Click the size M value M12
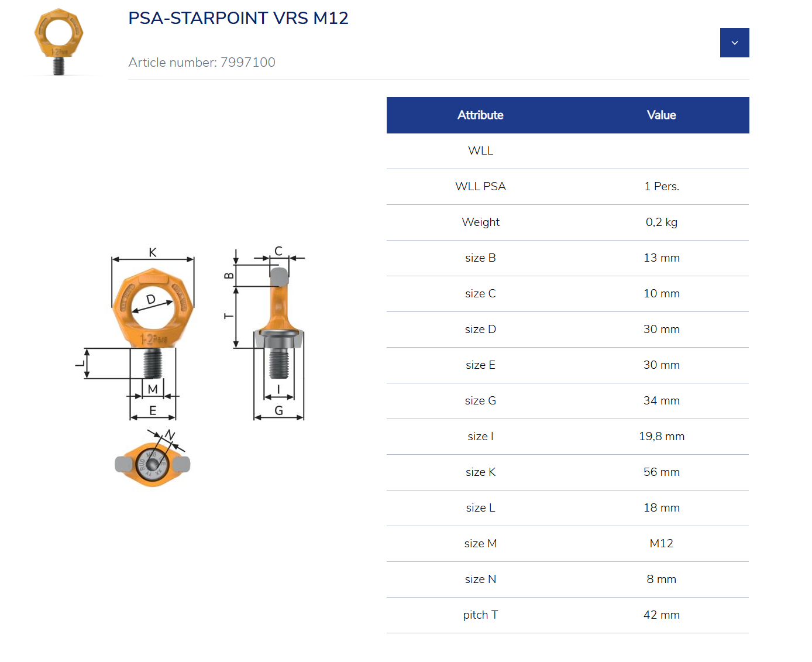 (661, 543)
